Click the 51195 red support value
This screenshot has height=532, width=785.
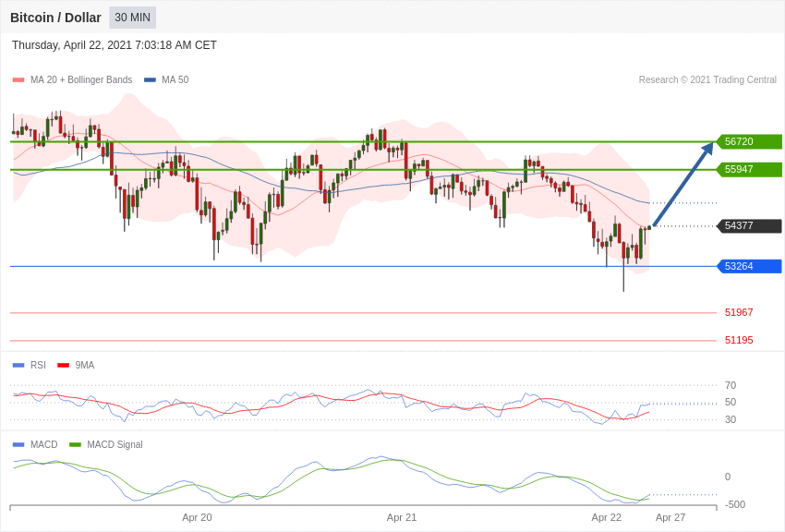coord(739,340)
